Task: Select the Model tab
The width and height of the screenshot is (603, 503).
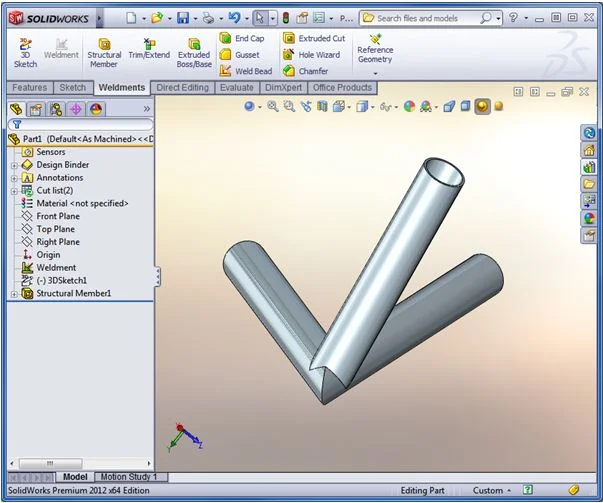Action: (x=75, y=477)
